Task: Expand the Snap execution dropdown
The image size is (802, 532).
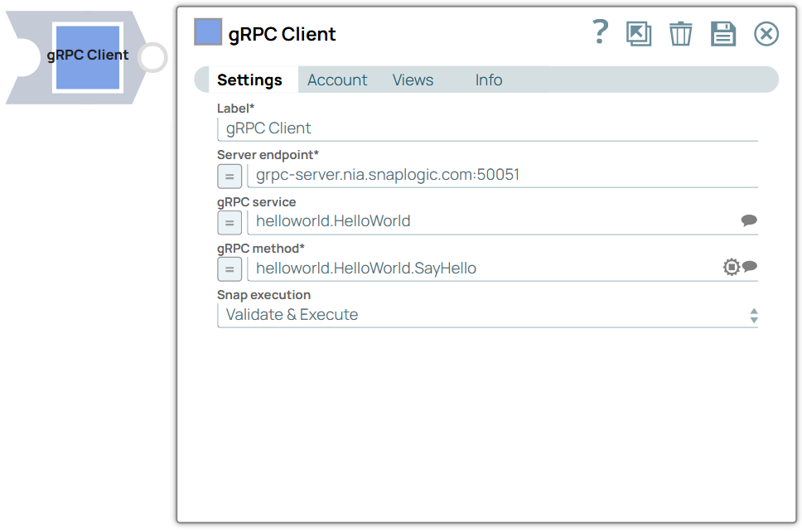Action: click(753, 315)
